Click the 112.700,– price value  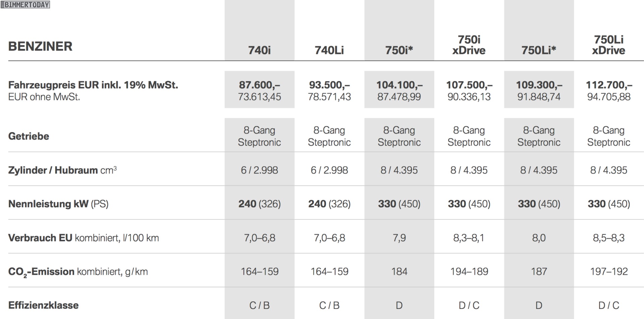[x=608, y=85]
